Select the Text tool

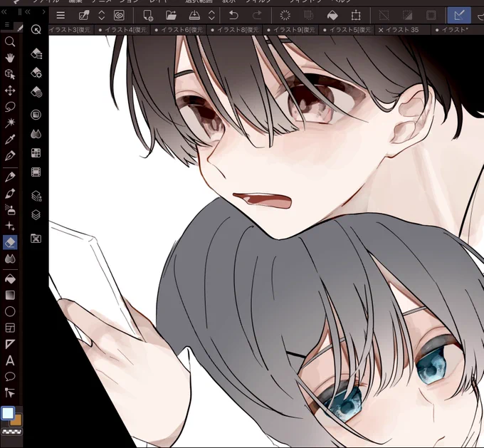[10, 360]
